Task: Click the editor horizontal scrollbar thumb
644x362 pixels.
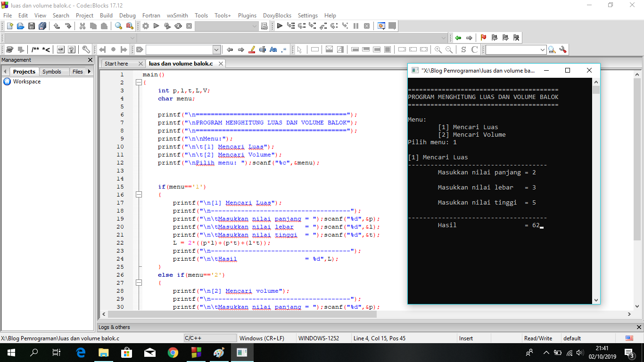Action: (242, 314)
